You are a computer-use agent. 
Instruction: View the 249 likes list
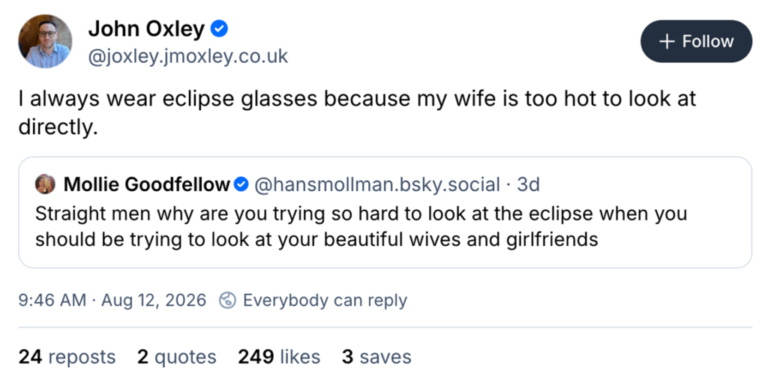click(x=279, y=357)
